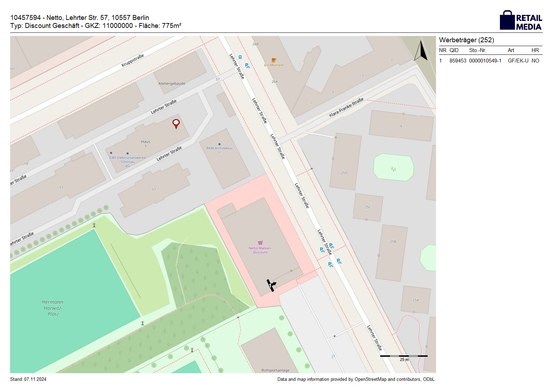554x392 pixels.
Task: Click the Kruppstraße street label
Action: (x=133, y=60)
